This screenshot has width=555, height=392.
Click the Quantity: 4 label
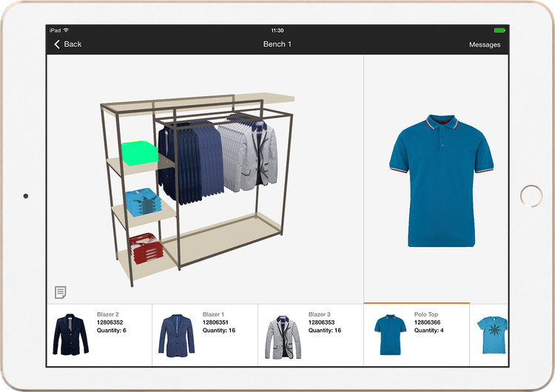[x=428, y=331]
